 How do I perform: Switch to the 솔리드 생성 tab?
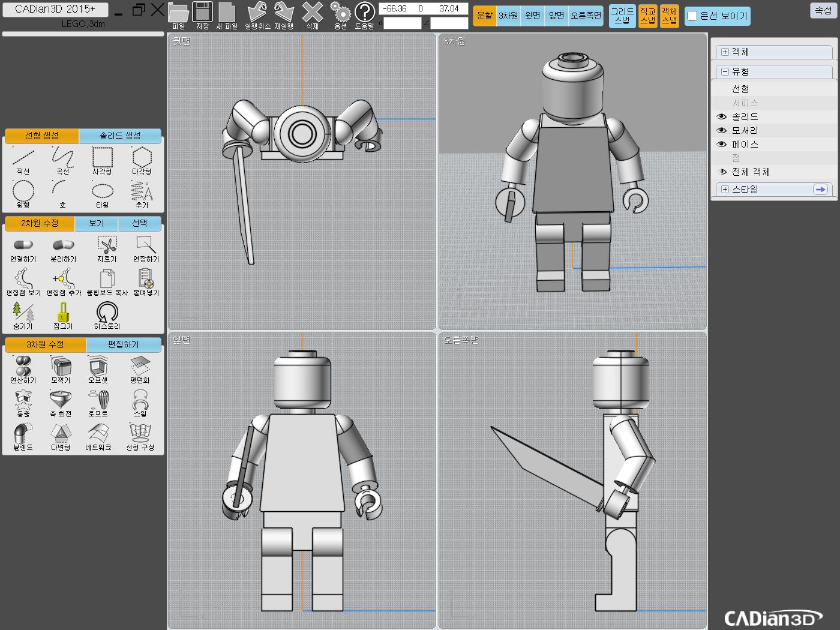120,136
